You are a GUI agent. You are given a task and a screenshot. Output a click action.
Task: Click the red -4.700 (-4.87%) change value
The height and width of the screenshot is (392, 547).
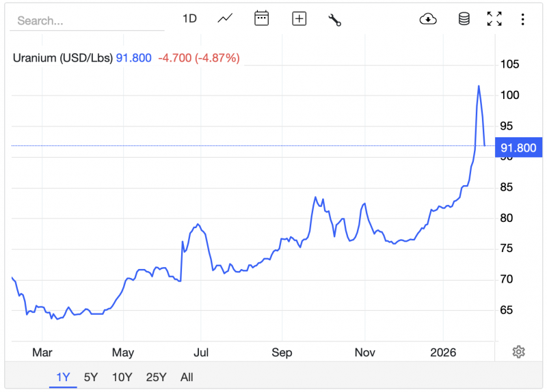(199, 58)
